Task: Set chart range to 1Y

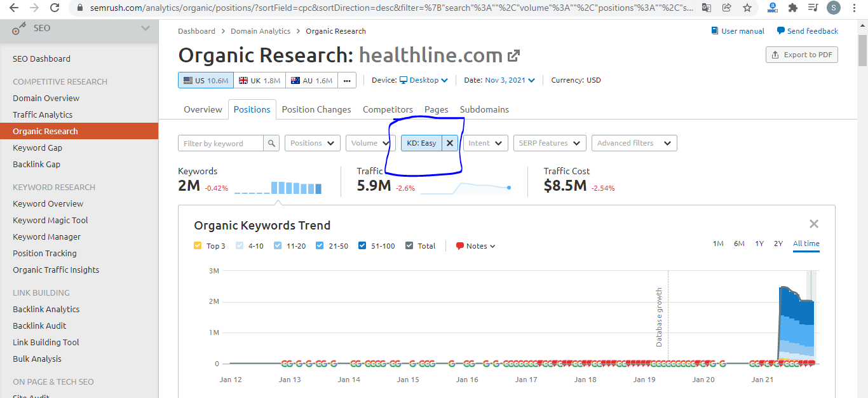Action: [x=759, y=244]
